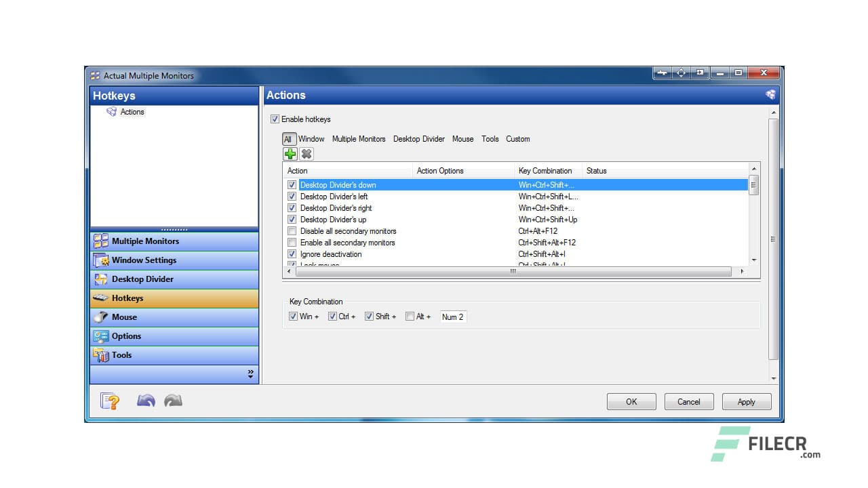Toggle the Shift + modifier checkbox
The height and width of the screenshot is (488, 868).
click(369, 317)
